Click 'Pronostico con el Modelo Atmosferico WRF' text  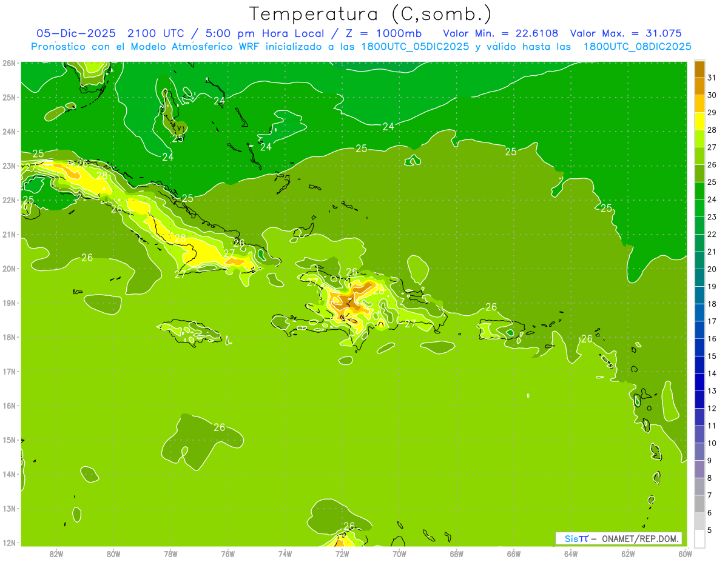[x=146, y=47]
